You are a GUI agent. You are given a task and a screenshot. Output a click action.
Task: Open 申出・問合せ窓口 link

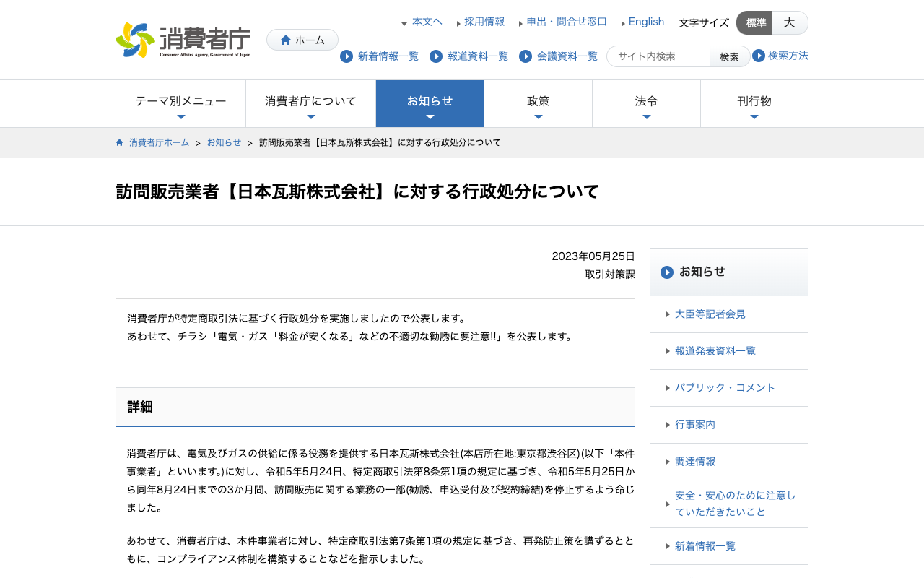click(x=567, y=22)
